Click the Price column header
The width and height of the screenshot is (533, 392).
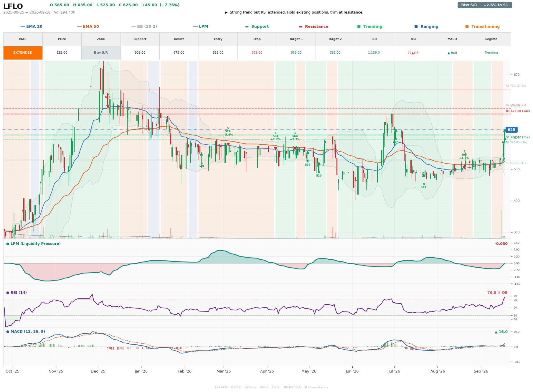62,39
